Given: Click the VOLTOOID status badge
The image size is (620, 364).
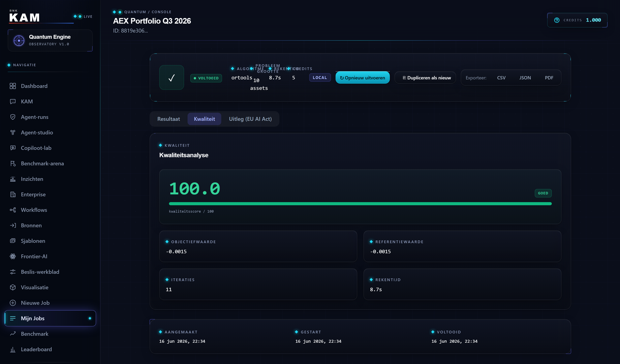Looking at the screenshot, I should [206, 78].
